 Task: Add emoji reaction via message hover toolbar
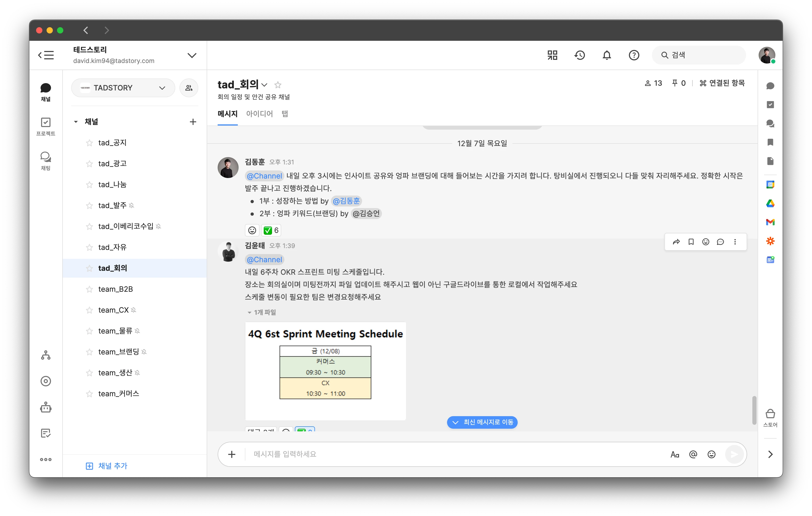(706, 242)
